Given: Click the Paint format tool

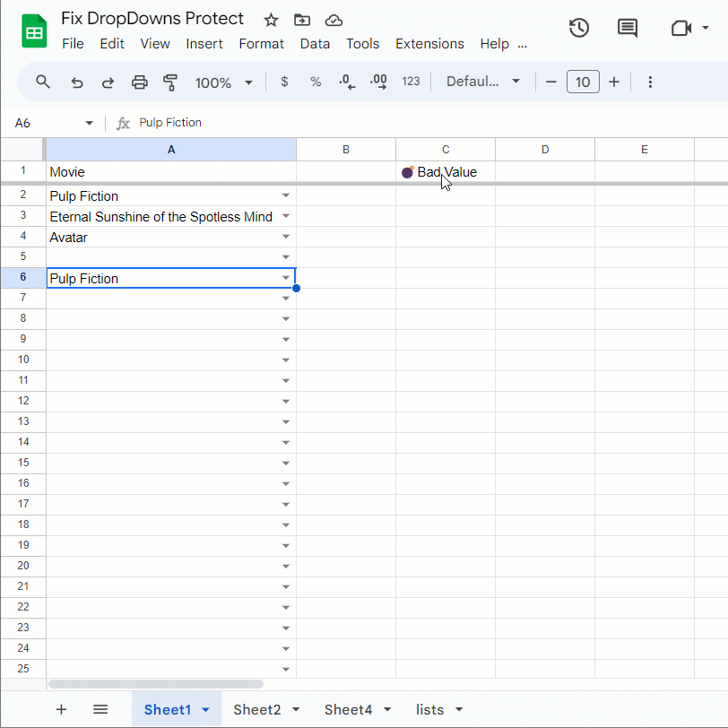Looking at the screenshot, I should pyautogui.click(x=169, y=82).
